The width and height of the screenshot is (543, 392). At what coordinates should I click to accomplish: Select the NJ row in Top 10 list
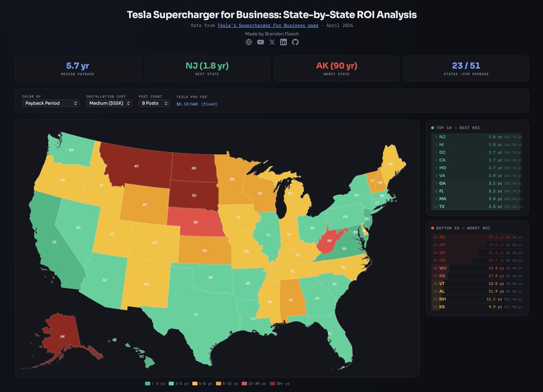[x=477, y=137]
